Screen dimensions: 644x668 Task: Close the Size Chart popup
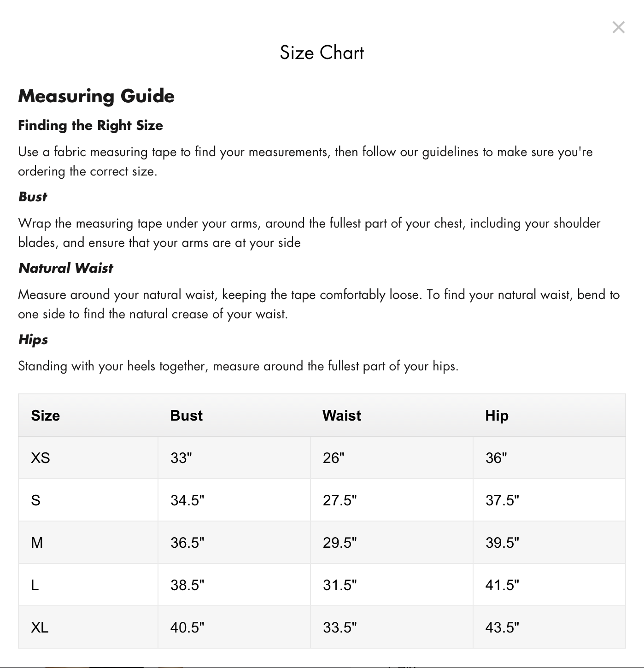(618, 28)
